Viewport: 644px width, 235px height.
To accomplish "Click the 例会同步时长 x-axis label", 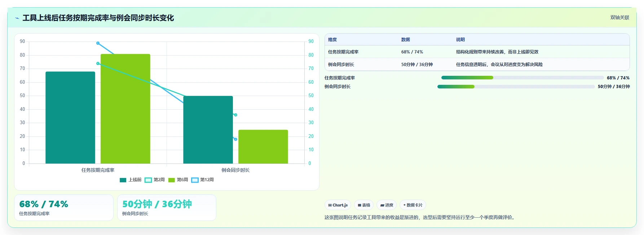I will pyautogui.click(x=235, y=170).
